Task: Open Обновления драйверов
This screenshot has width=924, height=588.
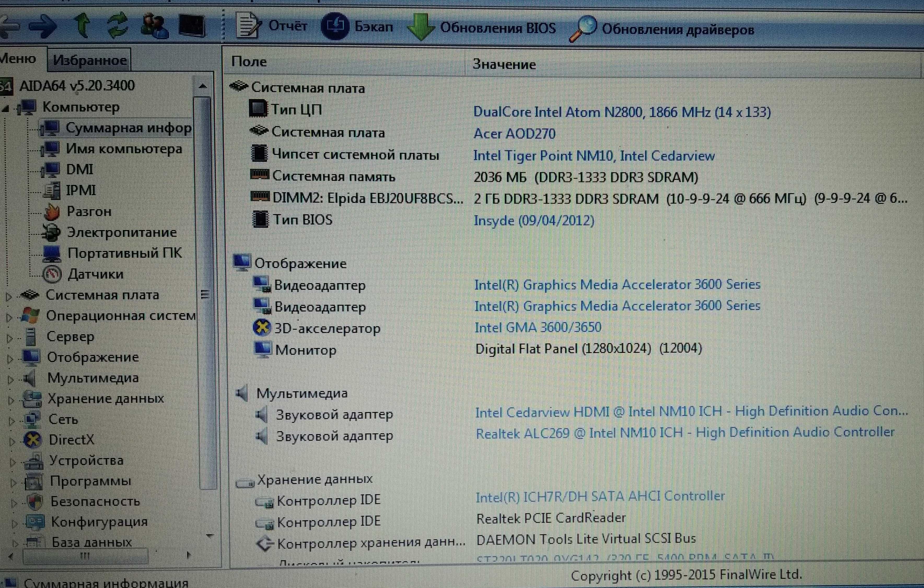Action: coord(662,29)
